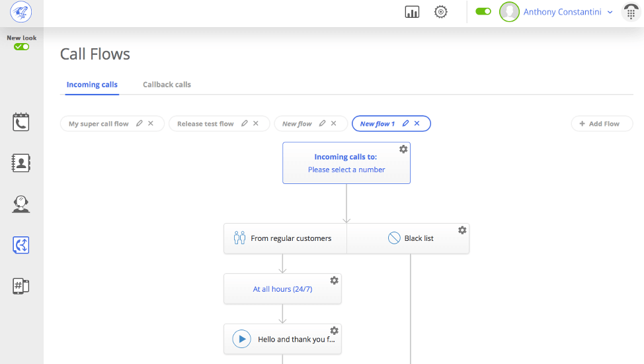
Task: Toggle the green availability switch
Action: [483, 12]
